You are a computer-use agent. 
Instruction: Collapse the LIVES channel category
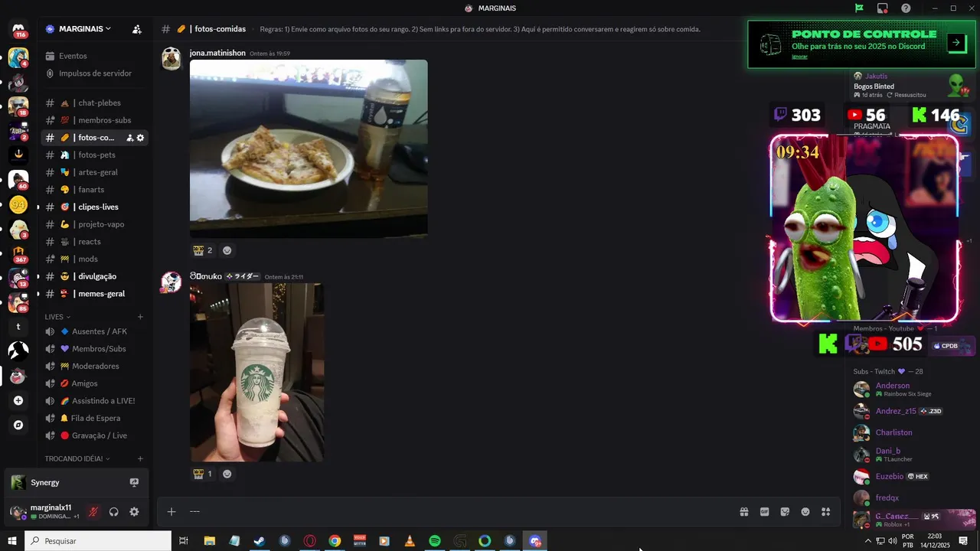57,317
